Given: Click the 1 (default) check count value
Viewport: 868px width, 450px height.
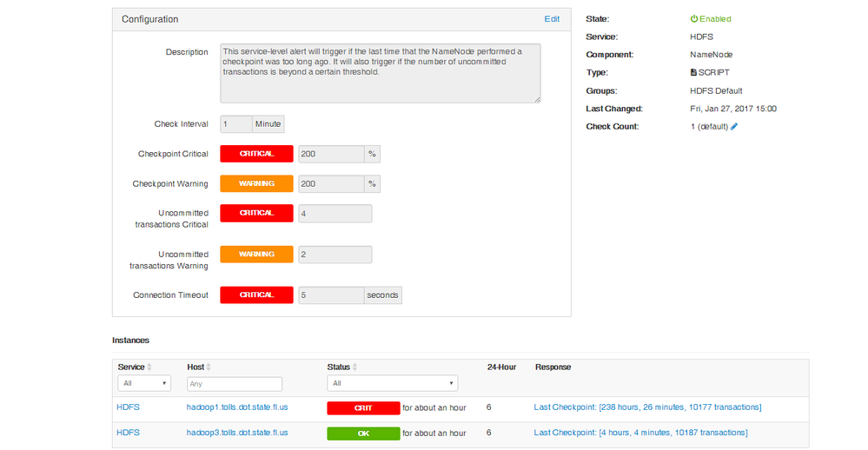Looking at the screenshot, I should pyautogui.click(x=709, y=126).
